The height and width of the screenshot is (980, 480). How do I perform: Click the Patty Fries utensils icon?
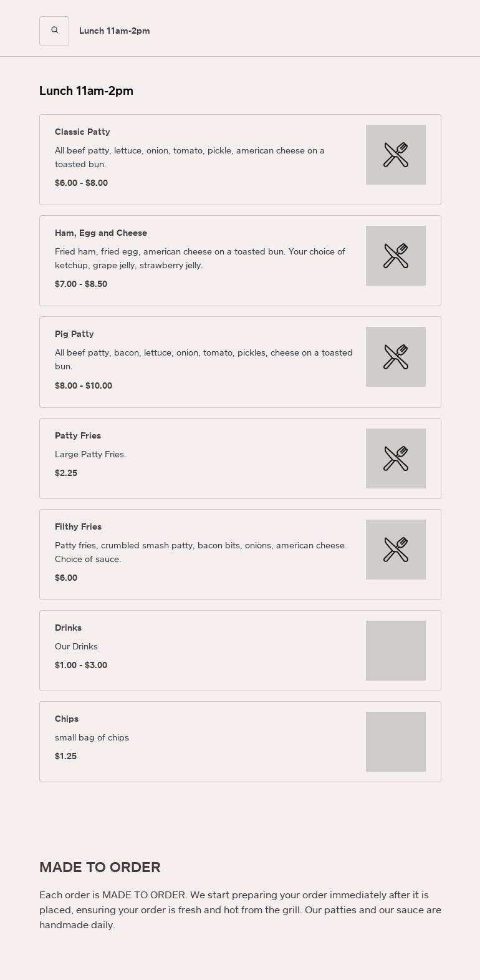tap(395, 458)
